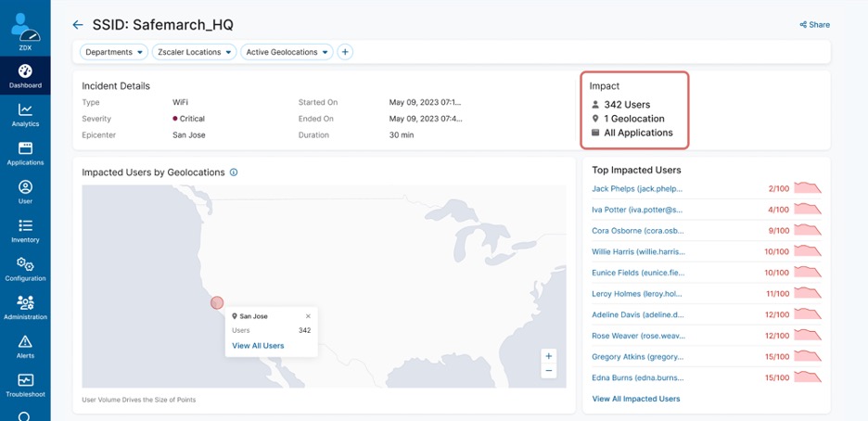The height and width of the screenshot is (421, 868).
Task: Click the back arrow next to SSID title
Action: coord(78,25)
